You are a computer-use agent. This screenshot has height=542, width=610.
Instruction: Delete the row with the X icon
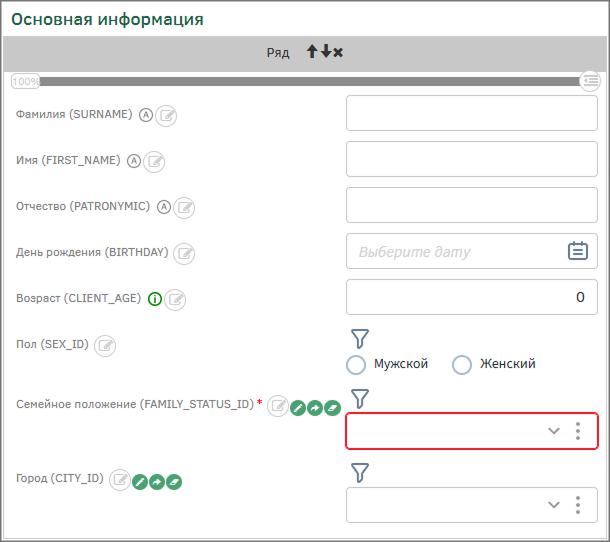click(x=338, y=52)
